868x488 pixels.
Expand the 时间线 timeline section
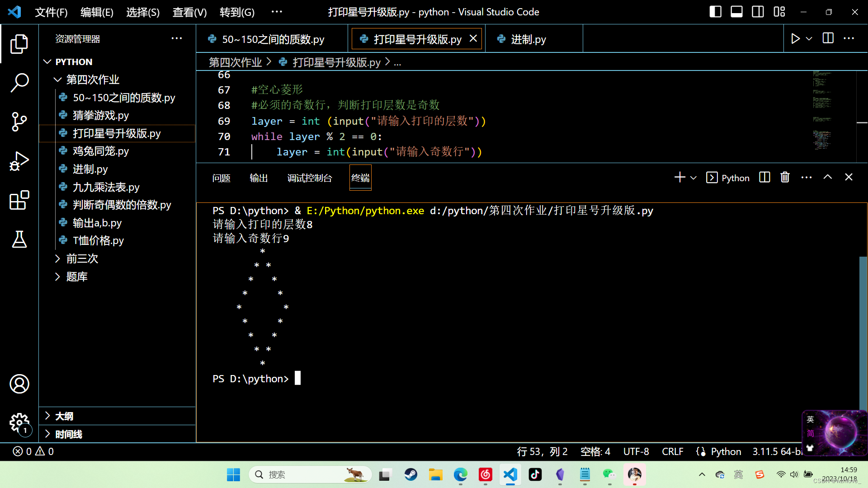tap(118, 434)
